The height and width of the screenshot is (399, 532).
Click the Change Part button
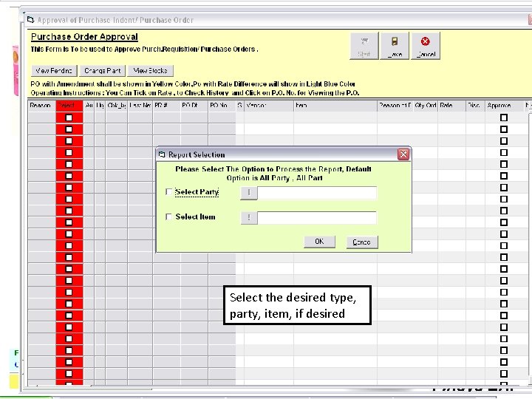click(x=103, y=71)
